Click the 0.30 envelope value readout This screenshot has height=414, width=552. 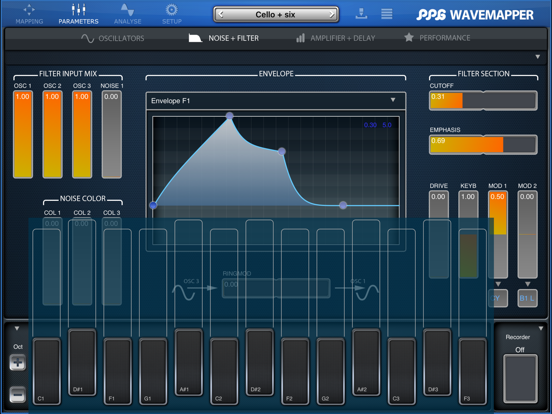[x=370, y=125]
